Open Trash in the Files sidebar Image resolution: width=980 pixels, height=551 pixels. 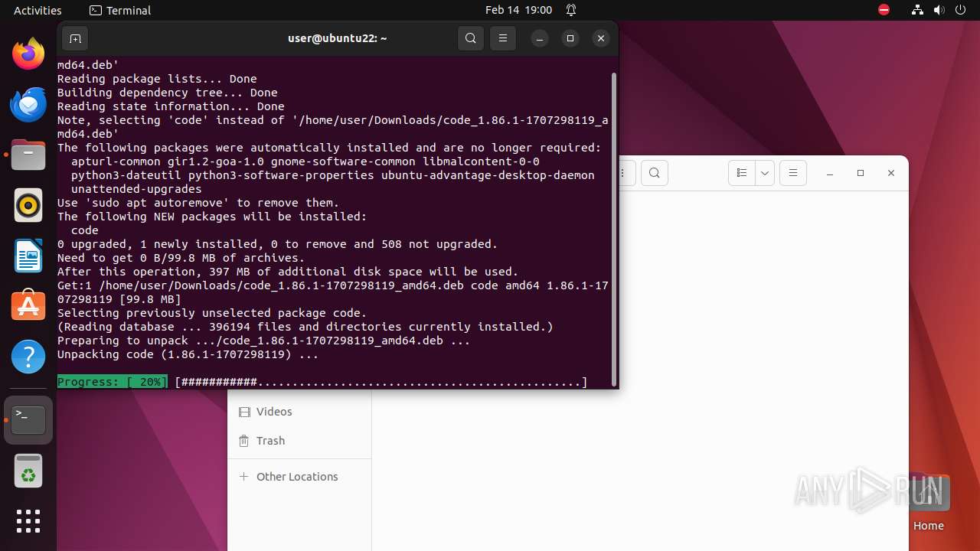click(x=299, y=441)
